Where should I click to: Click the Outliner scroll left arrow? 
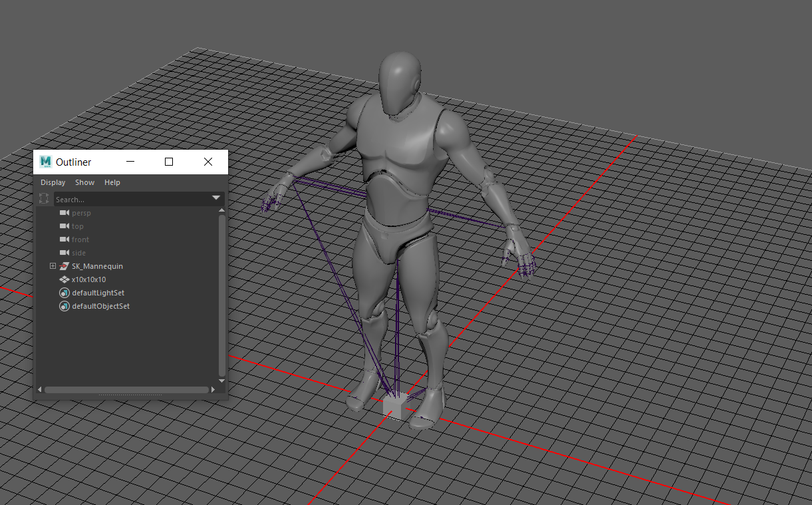click(x=40, y=390)
